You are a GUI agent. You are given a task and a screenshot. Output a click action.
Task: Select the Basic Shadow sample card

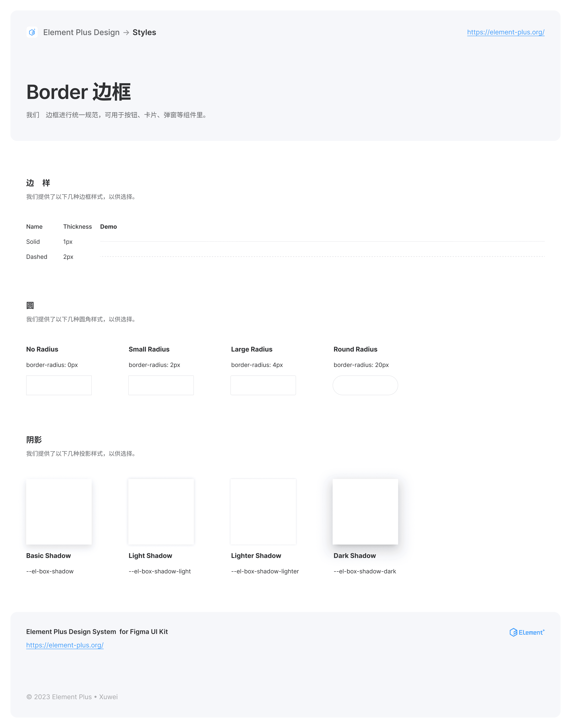tap(59, 512)
